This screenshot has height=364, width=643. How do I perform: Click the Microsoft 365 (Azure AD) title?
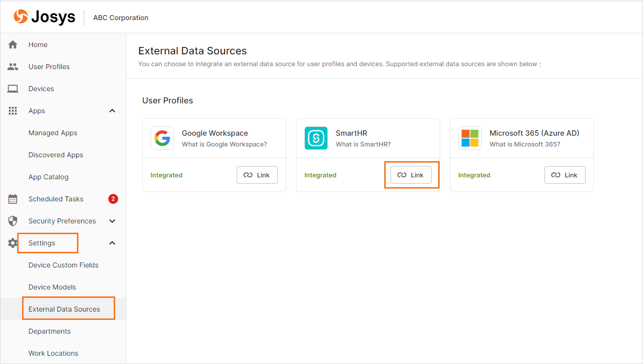[534, 133]
